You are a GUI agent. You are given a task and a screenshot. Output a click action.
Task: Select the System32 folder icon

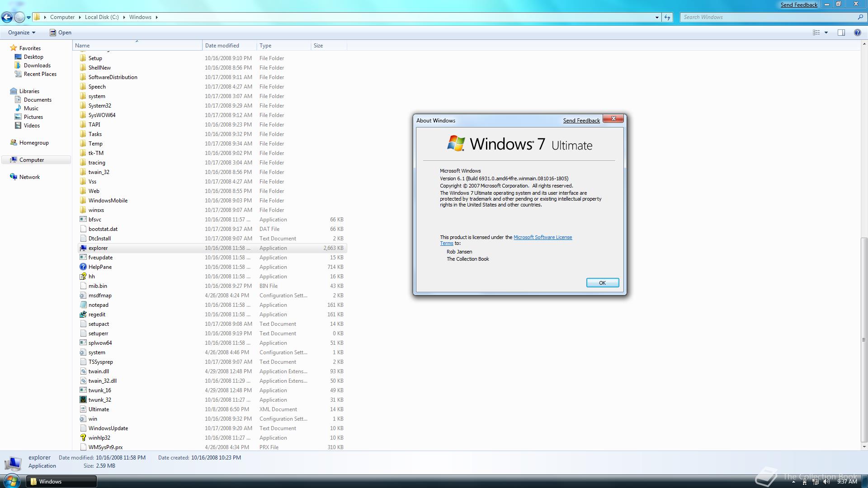coord(83,106)
